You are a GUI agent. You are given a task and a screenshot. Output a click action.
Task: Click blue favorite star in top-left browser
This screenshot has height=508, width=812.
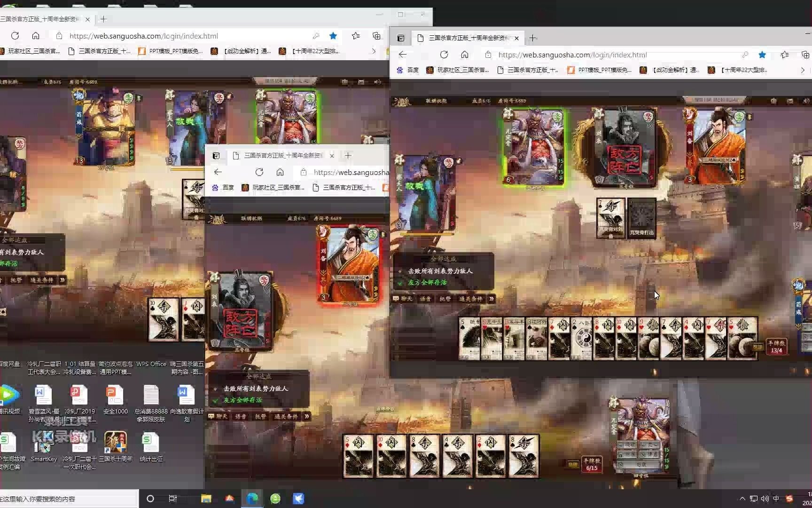[333, 36]
